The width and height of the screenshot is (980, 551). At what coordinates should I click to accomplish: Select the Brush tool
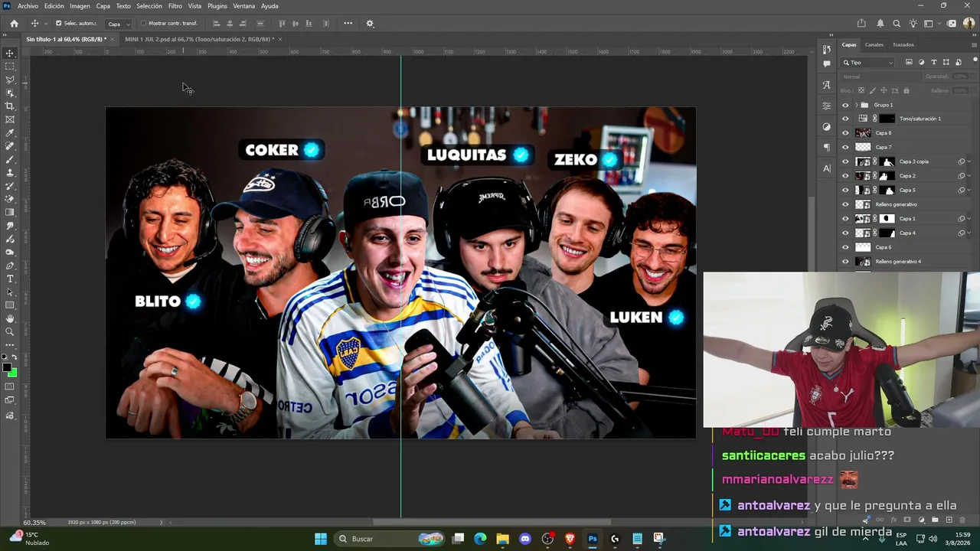pos(10,159)
